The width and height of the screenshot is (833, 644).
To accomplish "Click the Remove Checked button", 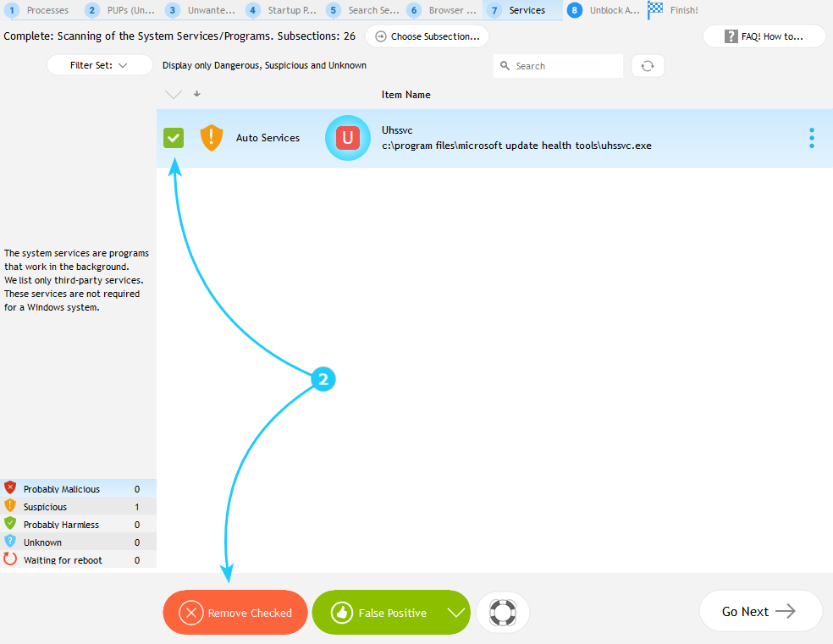I will point(235,613).
